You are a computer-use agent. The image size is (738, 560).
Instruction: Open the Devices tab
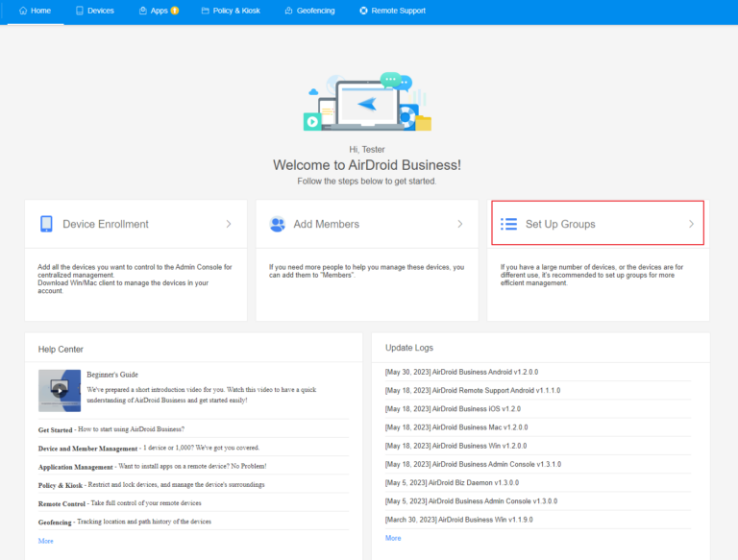[94, 11]
